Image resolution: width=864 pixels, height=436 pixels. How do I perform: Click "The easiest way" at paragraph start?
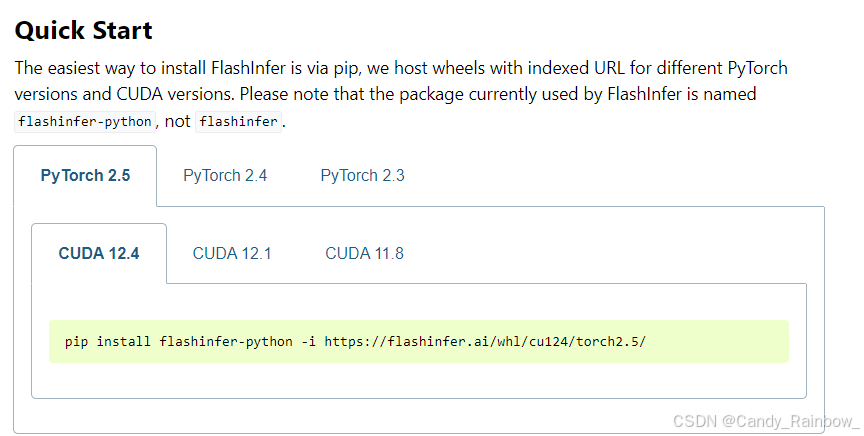click(x=74, y=68)
